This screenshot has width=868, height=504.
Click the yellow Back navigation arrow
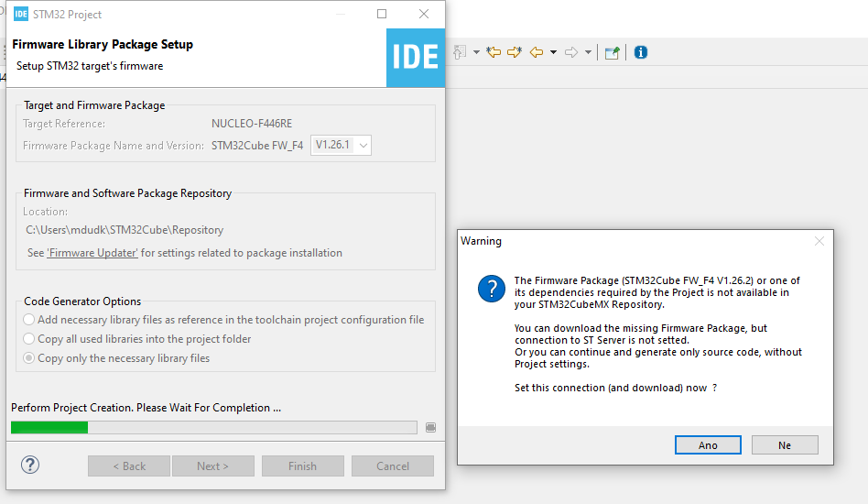536,52
